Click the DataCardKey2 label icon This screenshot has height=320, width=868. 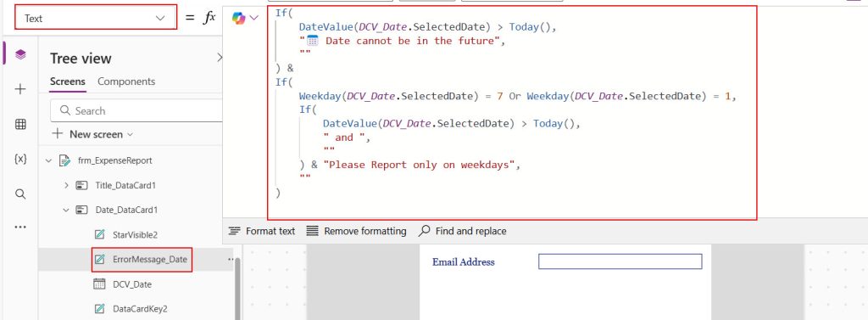[x=100, y=309]
